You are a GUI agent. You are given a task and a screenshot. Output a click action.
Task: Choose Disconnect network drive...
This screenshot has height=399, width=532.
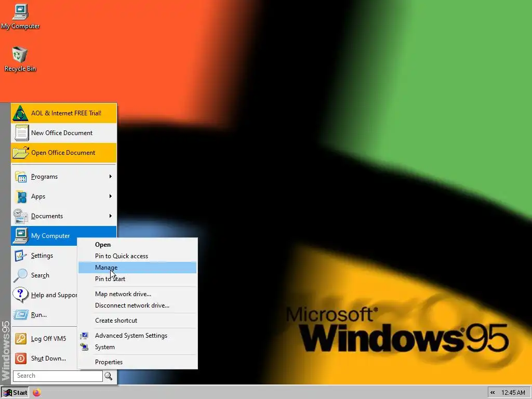tap(137, 305)
